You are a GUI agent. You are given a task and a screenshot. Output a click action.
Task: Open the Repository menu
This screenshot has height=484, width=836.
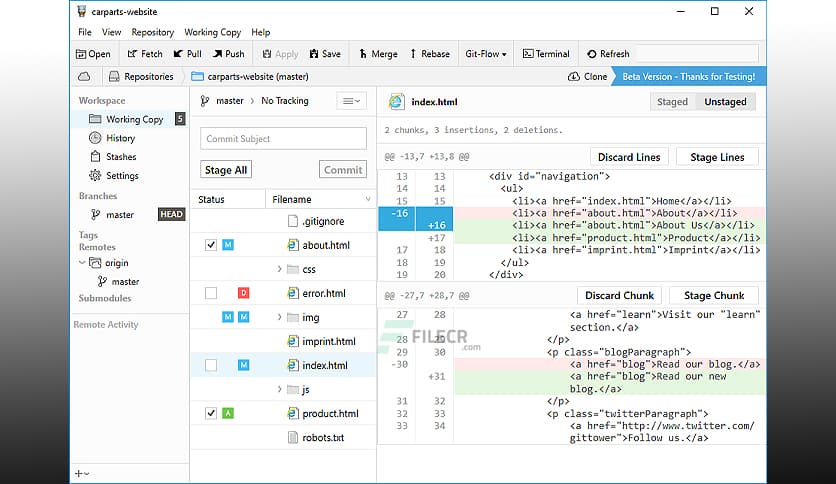point(152,32)
